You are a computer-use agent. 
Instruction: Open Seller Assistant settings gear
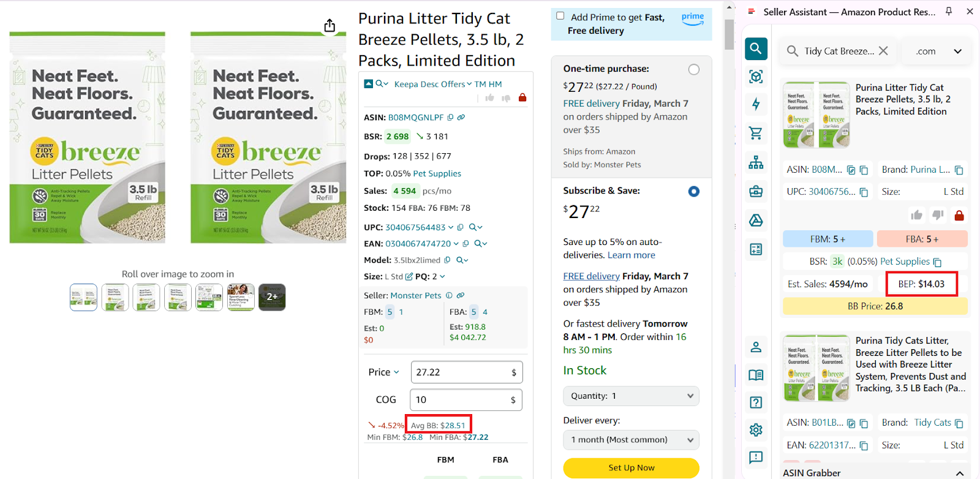756,429
